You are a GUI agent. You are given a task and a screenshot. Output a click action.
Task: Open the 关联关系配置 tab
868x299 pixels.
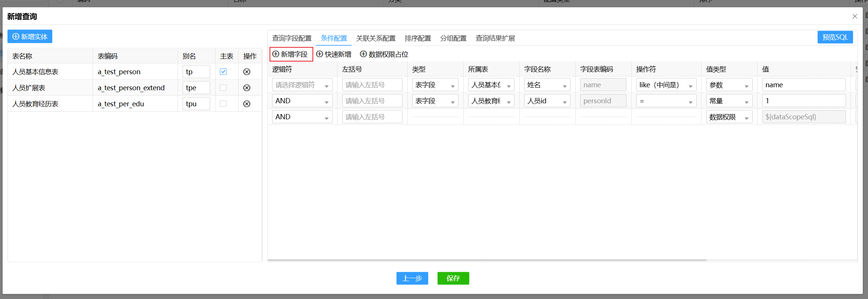tap(376, 38)
